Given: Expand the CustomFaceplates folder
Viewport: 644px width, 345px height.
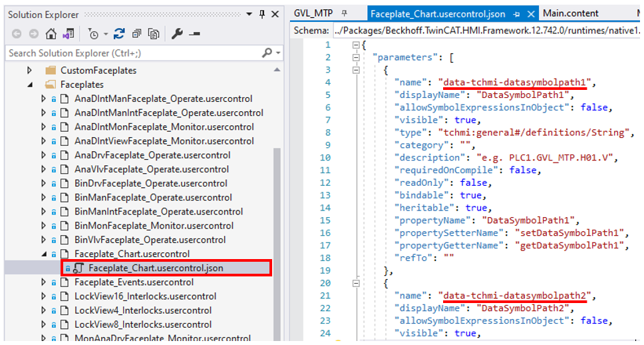Looking at the screenshot, I should (30, 71).
